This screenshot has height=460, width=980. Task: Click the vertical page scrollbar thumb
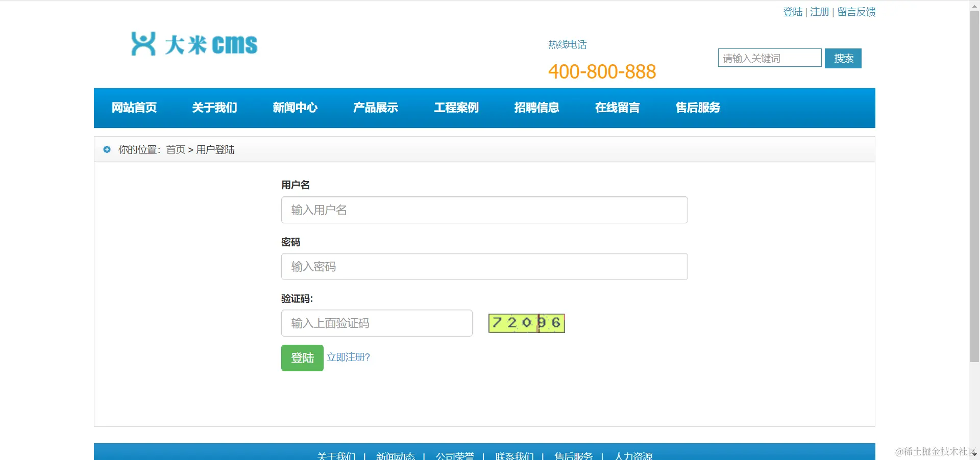974,186
